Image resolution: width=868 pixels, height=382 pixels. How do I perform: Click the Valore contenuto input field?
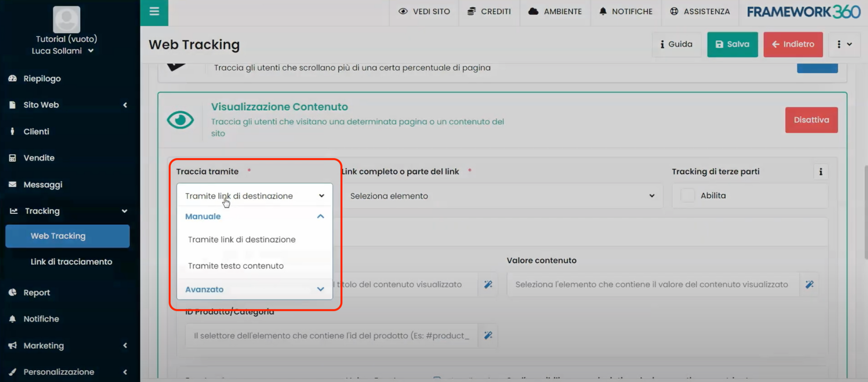coord(652,284)
